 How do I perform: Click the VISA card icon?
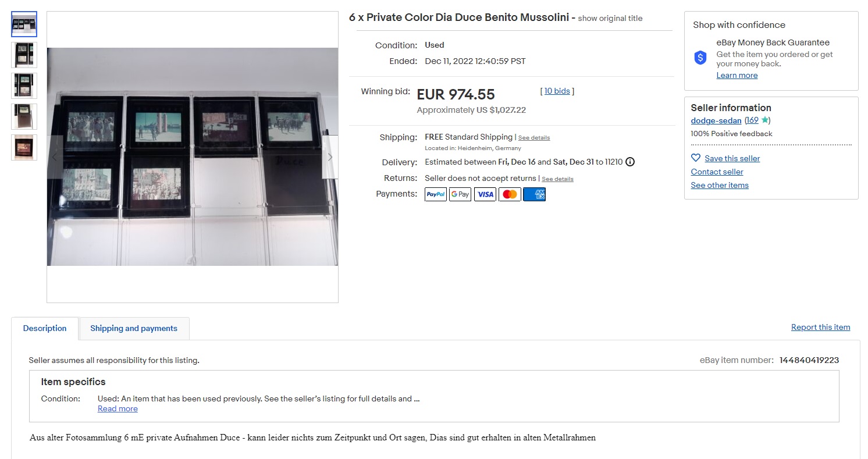485,194
